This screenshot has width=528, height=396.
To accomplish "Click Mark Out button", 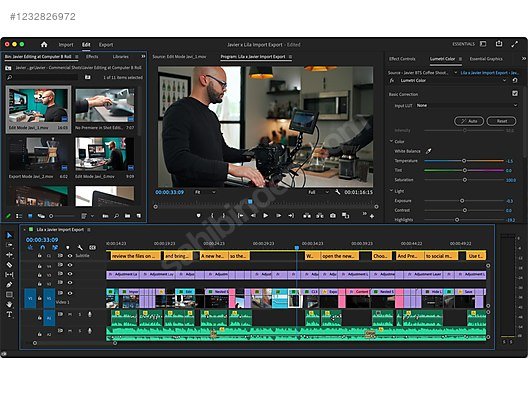I will [224, 216].
